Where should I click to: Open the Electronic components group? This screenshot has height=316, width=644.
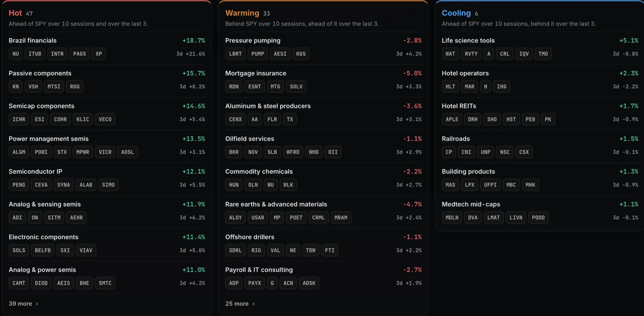pos(43,237)
